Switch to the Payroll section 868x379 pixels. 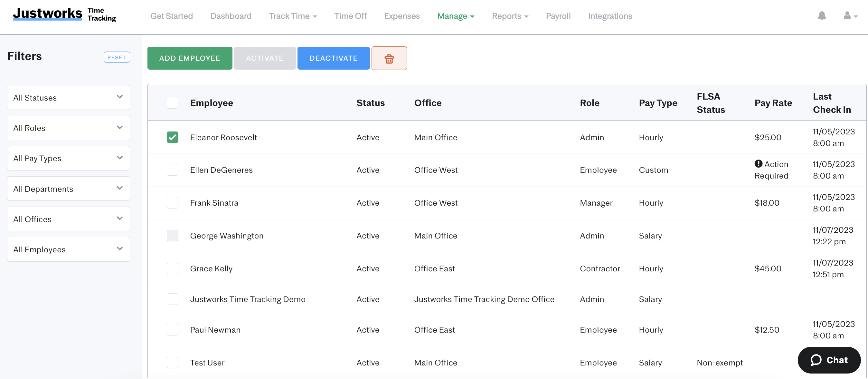[x=558, y=16]
